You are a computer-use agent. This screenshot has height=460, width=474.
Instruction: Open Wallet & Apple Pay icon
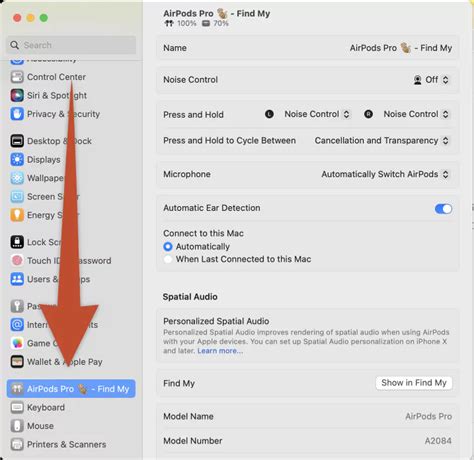coord(17,362)
